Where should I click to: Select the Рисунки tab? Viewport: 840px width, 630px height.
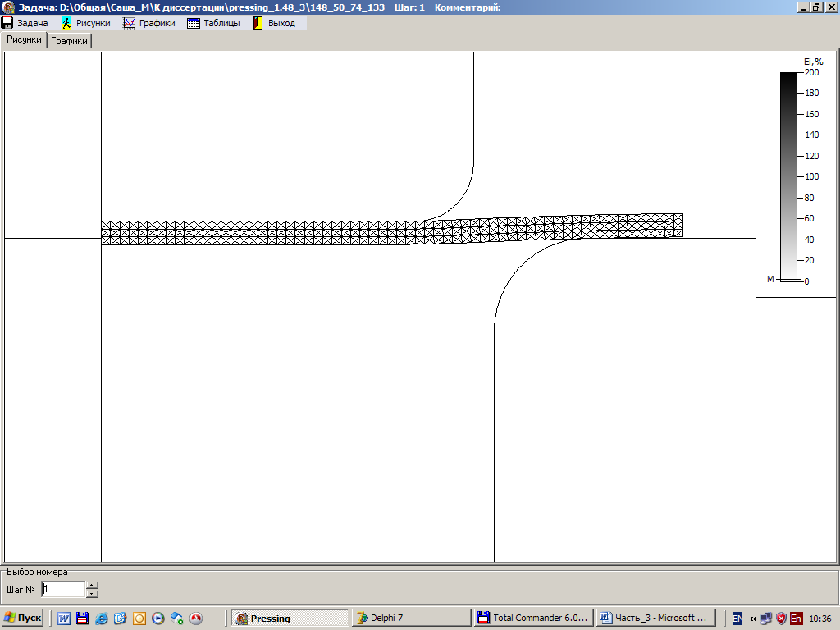(x=24, y=39)
